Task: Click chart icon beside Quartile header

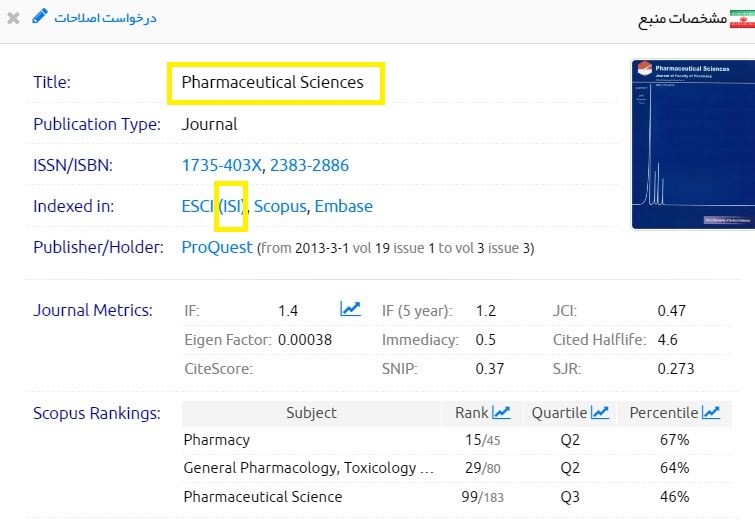Action: click(x=600, y=412)
